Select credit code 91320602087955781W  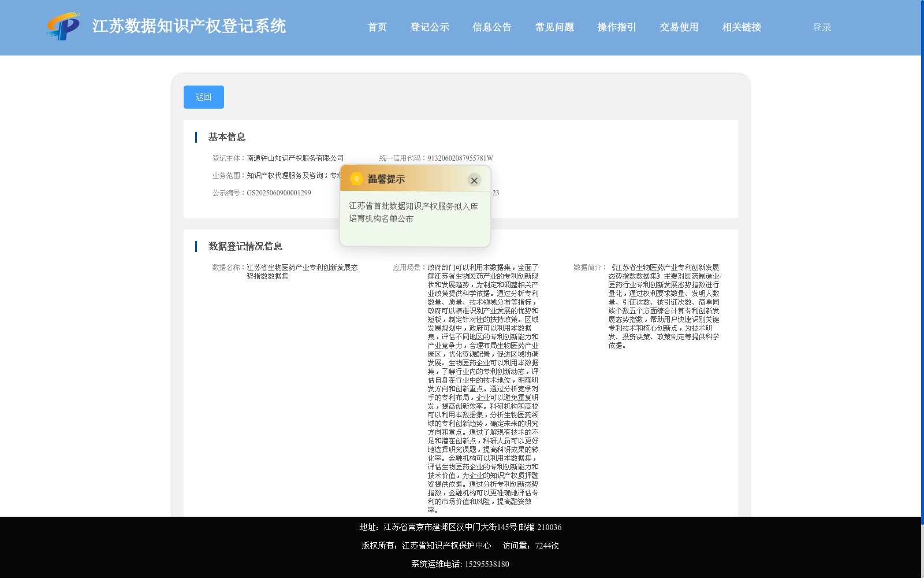[x=460, y=158]
